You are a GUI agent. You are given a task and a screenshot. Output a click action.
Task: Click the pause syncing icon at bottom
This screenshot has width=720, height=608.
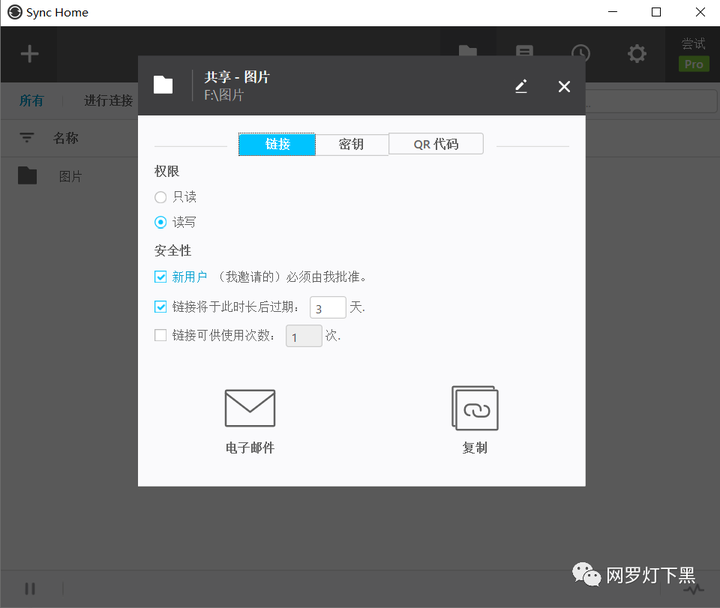(x=30, y=588)
